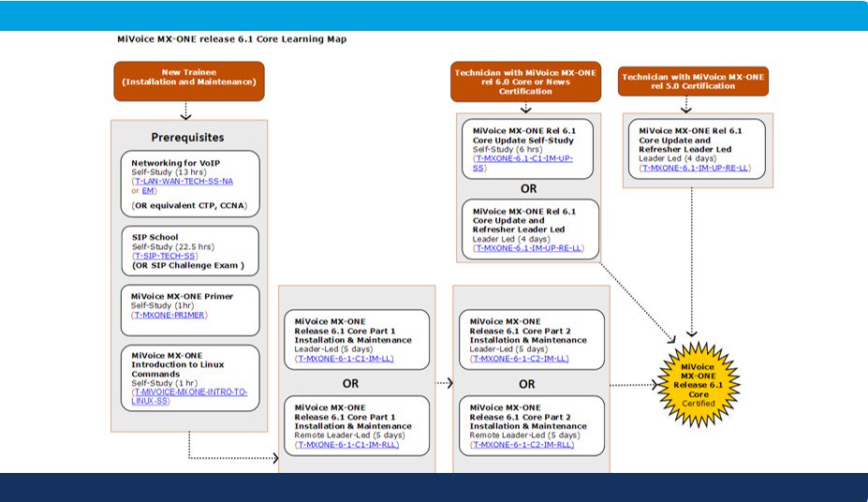Viewport: 868px width, 502px height.
Task: Select the Core Update Self-Study course title
Action: tap(523, 136)
